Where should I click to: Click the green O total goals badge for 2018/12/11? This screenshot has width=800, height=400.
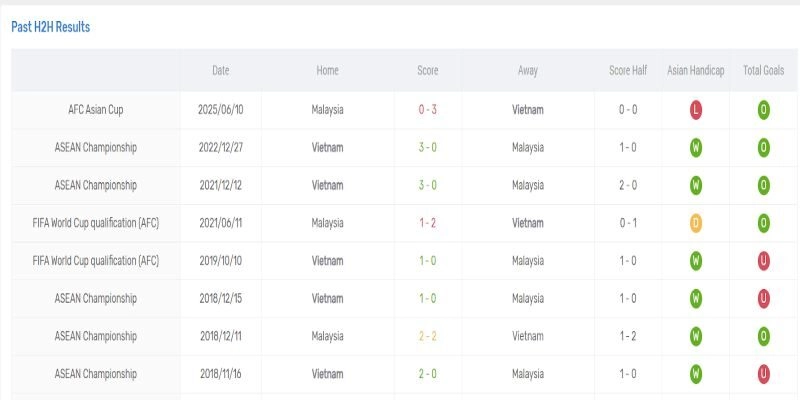(x=764, y=336)
